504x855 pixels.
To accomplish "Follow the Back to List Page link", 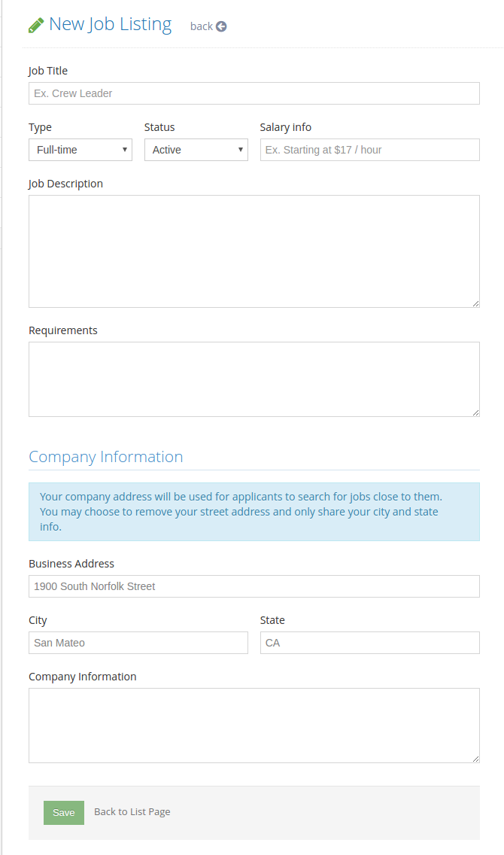I will [132, 812].
